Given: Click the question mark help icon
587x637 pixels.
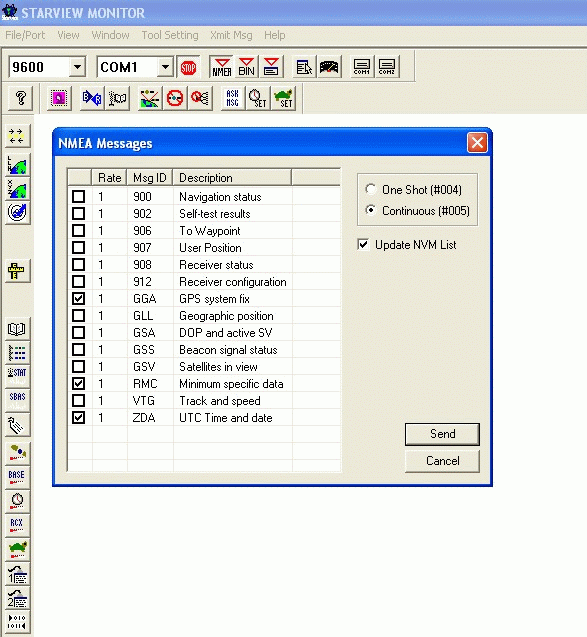Looking at the screenshot, I should pyautogui.click(x=20, y=98).
